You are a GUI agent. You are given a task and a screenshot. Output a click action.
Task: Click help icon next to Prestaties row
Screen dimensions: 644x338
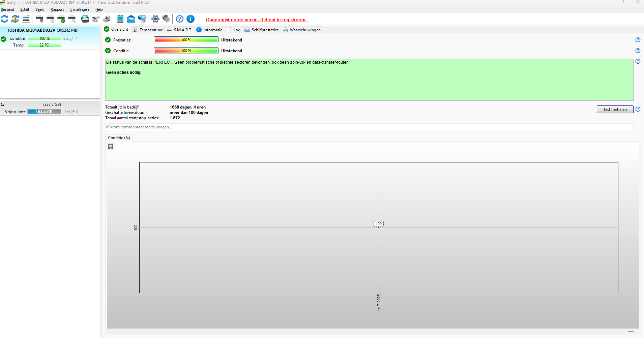point(638,40)
